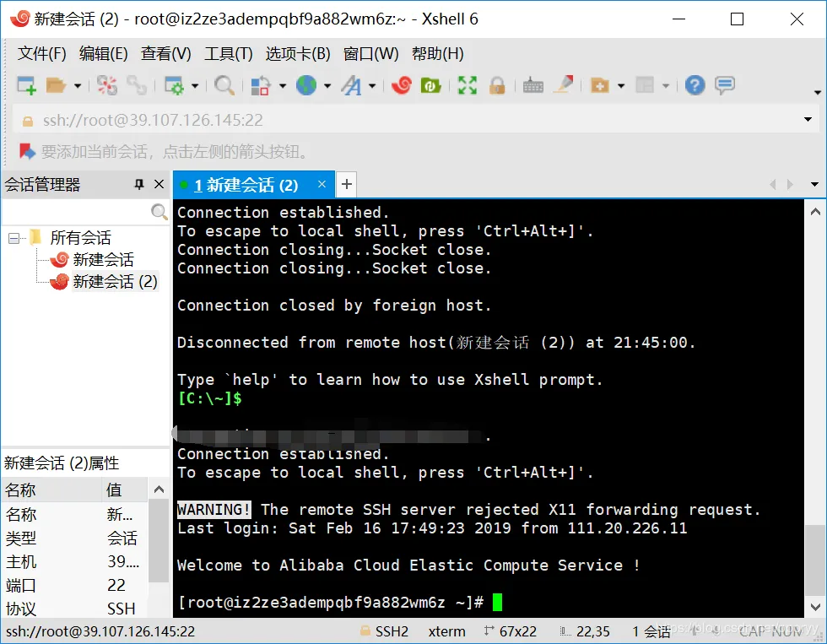Click the session manager search field
This screenshot has width=827, height=644.
(76, 212)
